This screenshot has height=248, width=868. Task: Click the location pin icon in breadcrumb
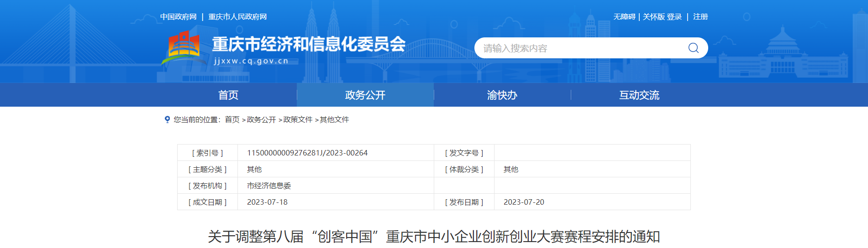click(x=167, y=119)
